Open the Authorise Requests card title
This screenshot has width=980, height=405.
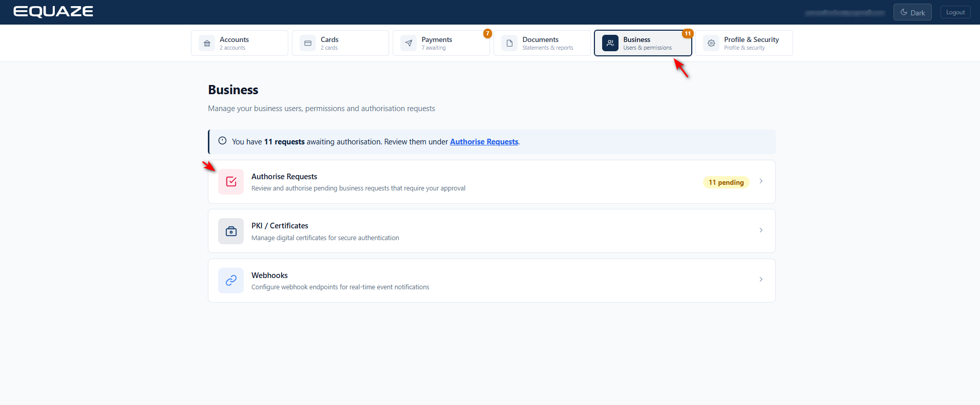pos(284,177)
